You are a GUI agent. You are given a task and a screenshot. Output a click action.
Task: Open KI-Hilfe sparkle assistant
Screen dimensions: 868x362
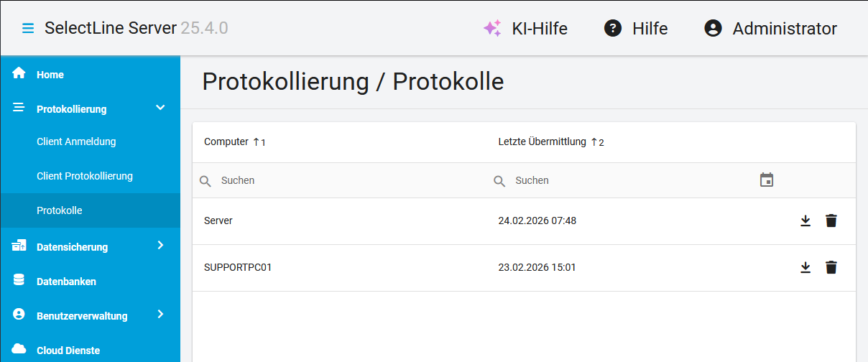492,29
